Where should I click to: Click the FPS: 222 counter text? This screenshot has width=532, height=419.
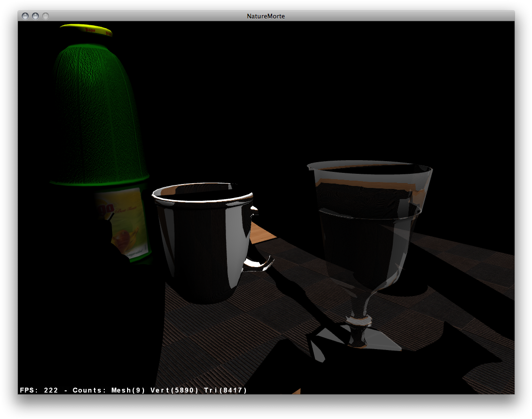[39, 390]
